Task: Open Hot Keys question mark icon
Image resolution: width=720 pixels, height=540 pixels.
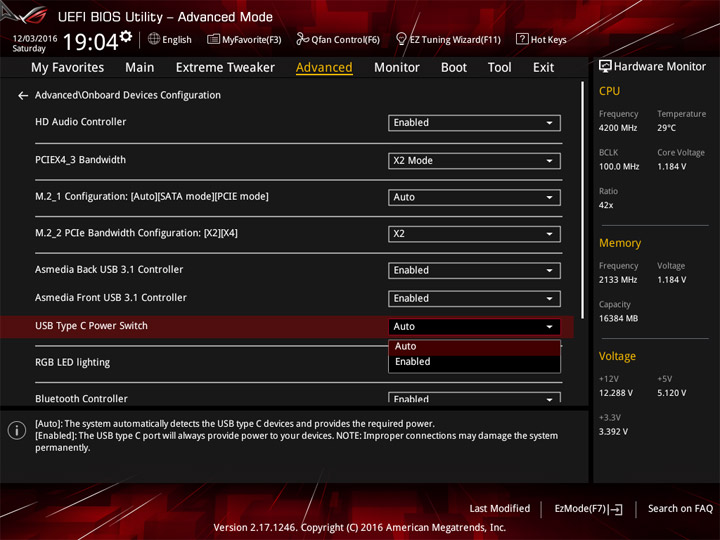Action: 522,39
